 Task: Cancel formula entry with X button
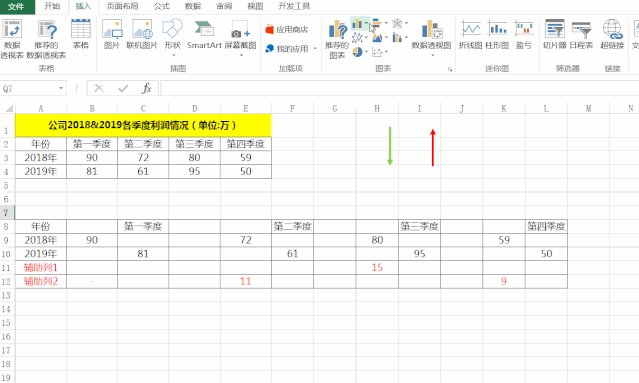(x=99, y=88)
